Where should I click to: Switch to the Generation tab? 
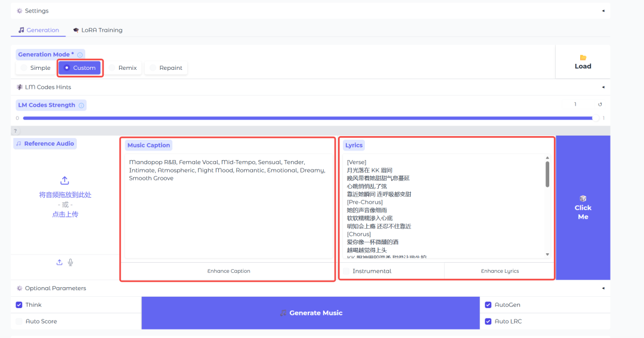[x=39, y=30]
